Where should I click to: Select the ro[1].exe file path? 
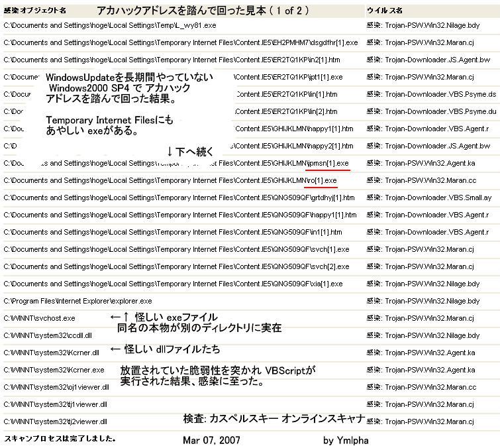point(170,181)
